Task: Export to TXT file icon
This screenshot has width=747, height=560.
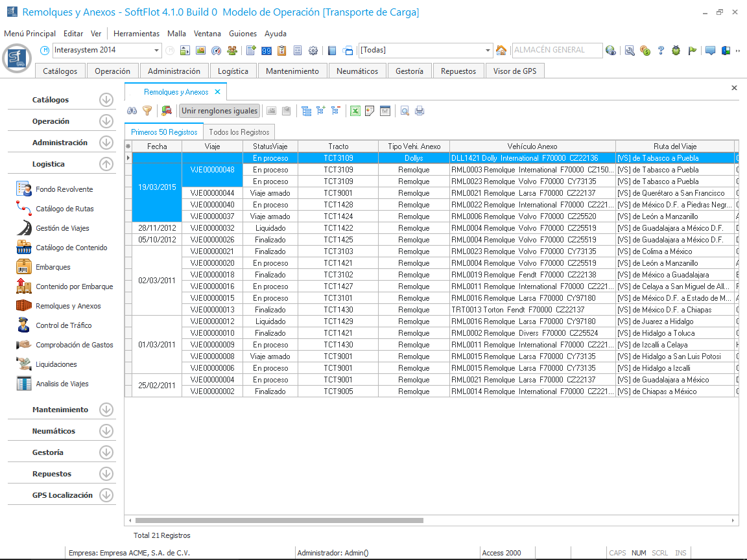Action: (x=385, y=111)
